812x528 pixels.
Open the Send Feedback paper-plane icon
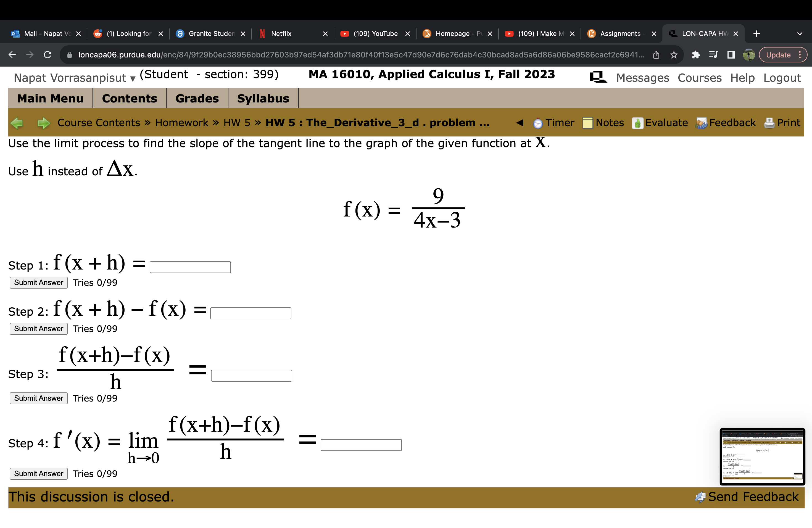pyautogui.click(x=700, y=497)
